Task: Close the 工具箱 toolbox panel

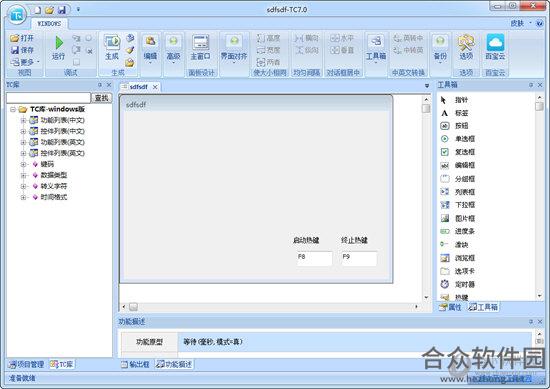Action: pyautogui.click(x=540, y=85)
